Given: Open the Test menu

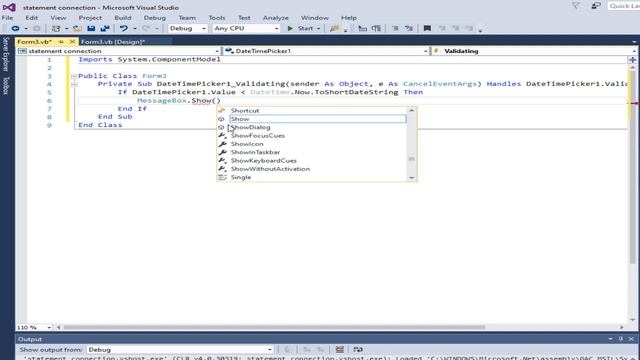Looking at the screenshot, I should pos(244,18).
